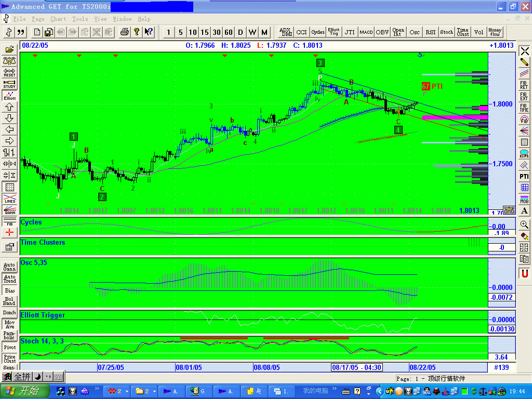Select the 5-minute timeframe button
Screen dimensions: 532x399
pyautogui.click(x=180, y=32)
